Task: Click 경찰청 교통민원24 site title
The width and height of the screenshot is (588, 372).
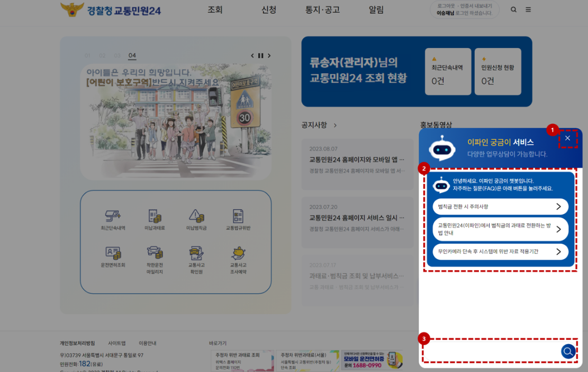Action: [124, 11]
